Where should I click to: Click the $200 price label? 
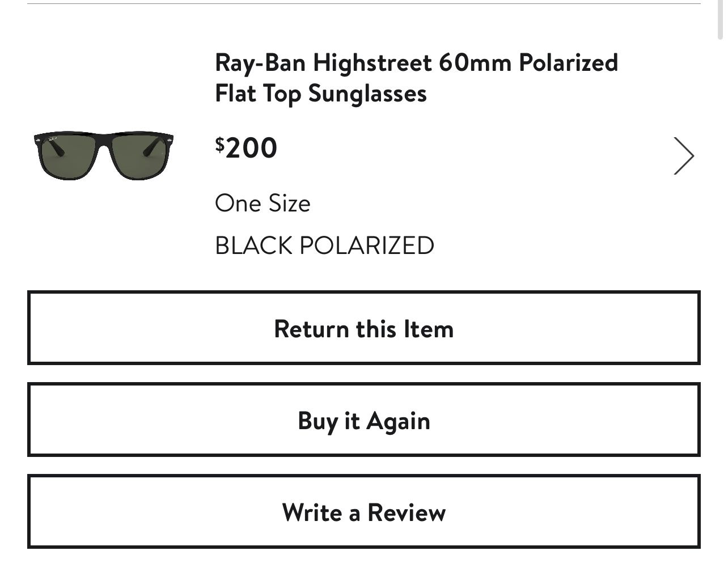click(246, 147)
